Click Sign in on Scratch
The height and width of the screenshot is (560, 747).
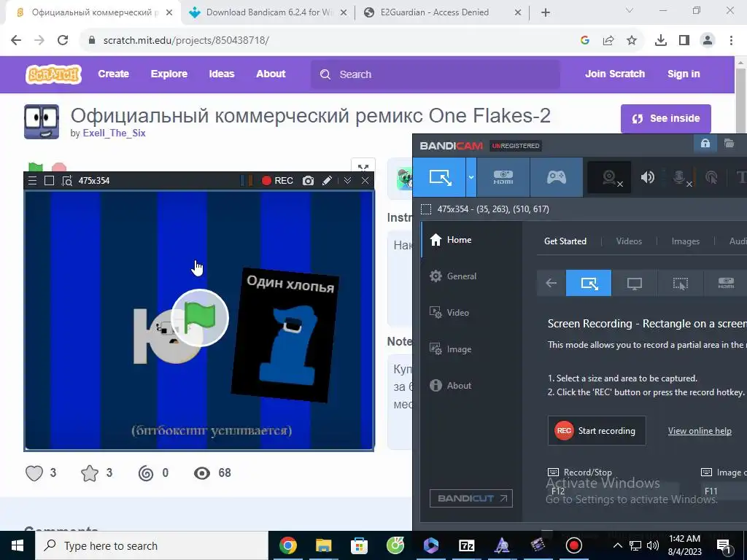coord(684,74)
